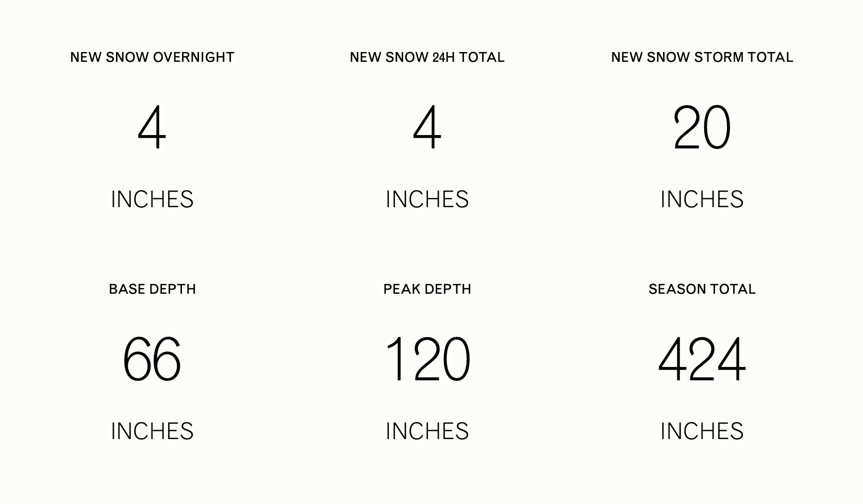Click INCHES under Storm Total

point(702,199)
